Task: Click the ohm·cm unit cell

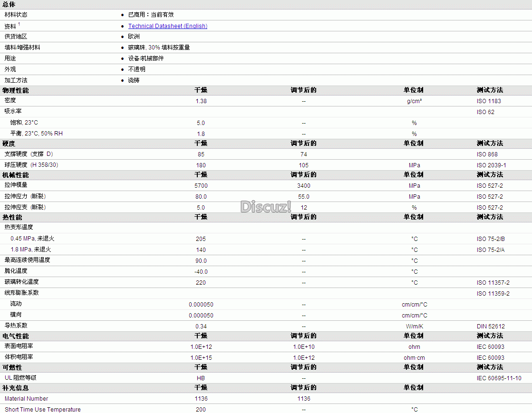Action: (414, 358)
